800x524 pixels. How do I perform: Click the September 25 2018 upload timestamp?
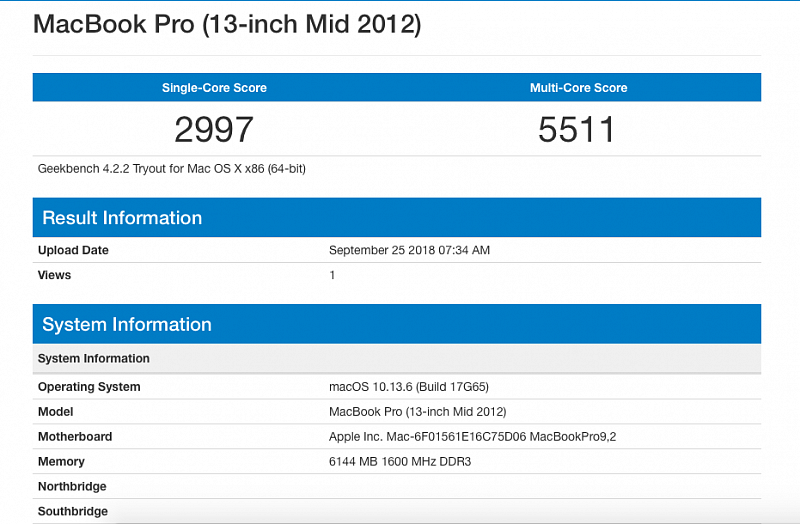pyautogui.click(x=409, y=250)
